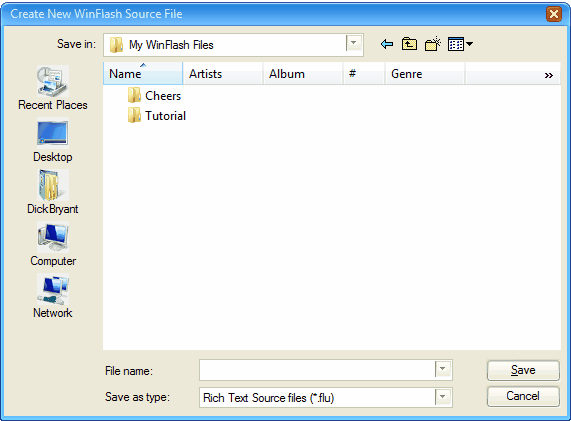
Task: Click the Rich Text Source files type field
Action: click(x=317, y=397)
